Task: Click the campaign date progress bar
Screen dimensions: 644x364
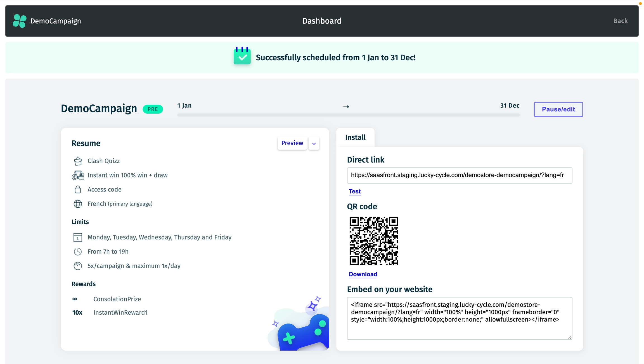Action: [x=348, y=115]
